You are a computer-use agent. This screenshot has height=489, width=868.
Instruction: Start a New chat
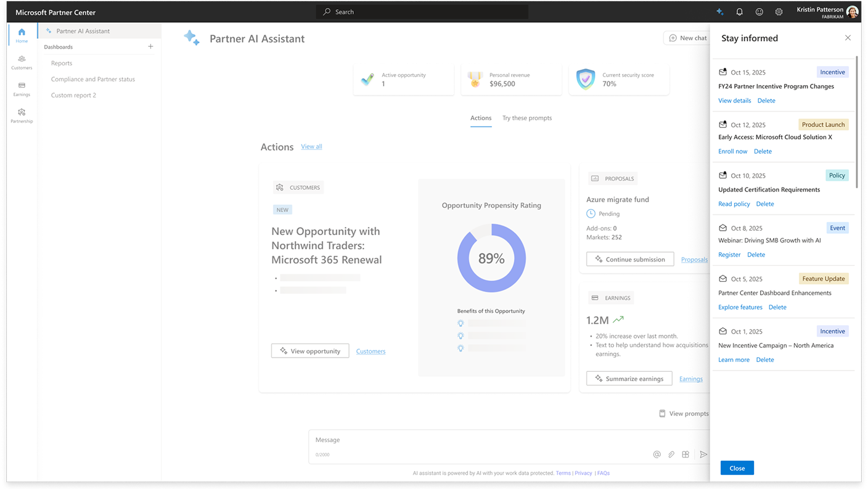pyautogui.click(x=687, y=38)
